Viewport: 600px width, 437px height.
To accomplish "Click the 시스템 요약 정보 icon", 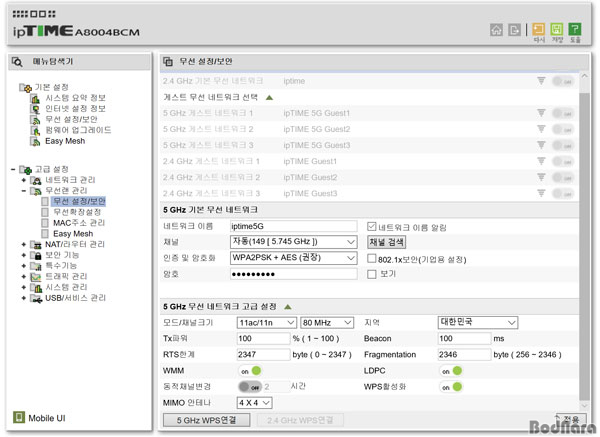I will point(35,98).
